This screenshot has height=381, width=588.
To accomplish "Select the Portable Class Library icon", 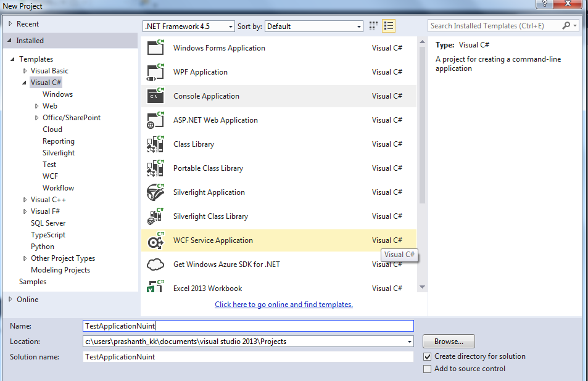I will tap(155, 168).
